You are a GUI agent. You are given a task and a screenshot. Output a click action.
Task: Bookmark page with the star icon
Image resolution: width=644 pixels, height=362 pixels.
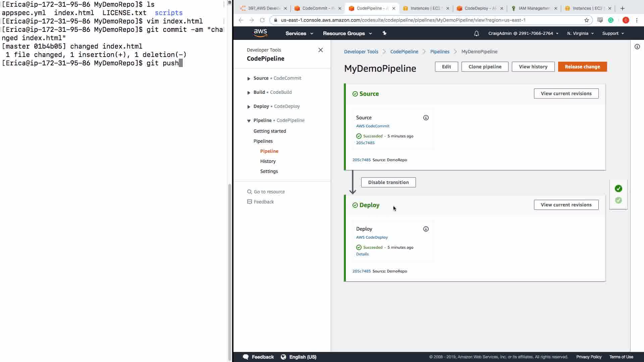[586, 20]
